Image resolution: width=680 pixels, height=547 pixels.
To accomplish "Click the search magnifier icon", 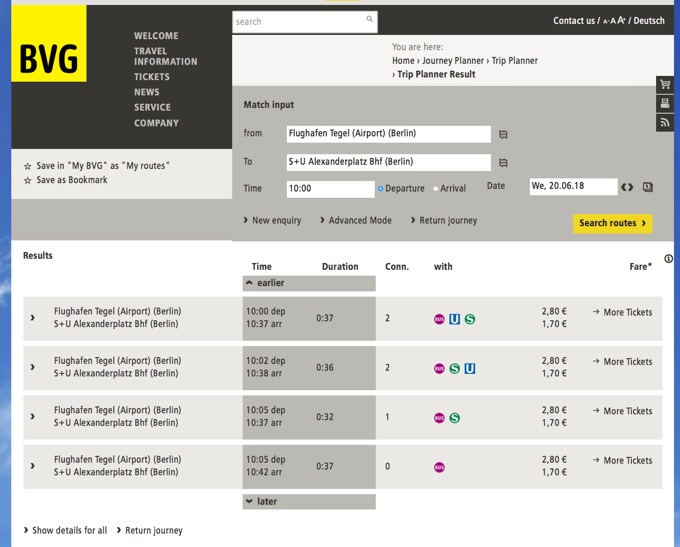I will click(x=369, y=19).
